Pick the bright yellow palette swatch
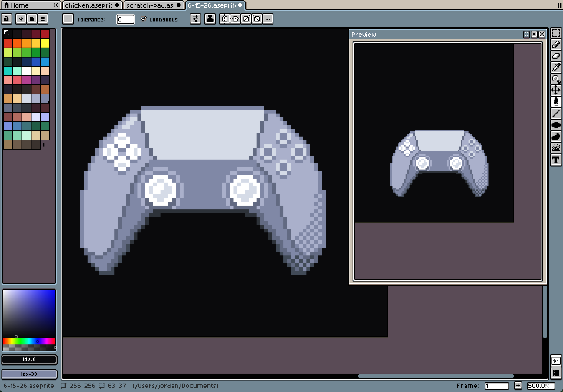The image size is (563, 392). click(x=45, y=43)
